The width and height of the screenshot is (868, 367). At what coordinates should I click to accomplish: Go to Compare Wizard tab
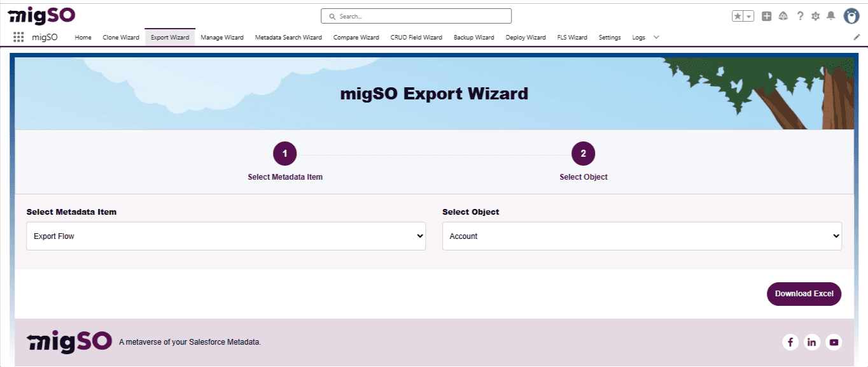356,38
